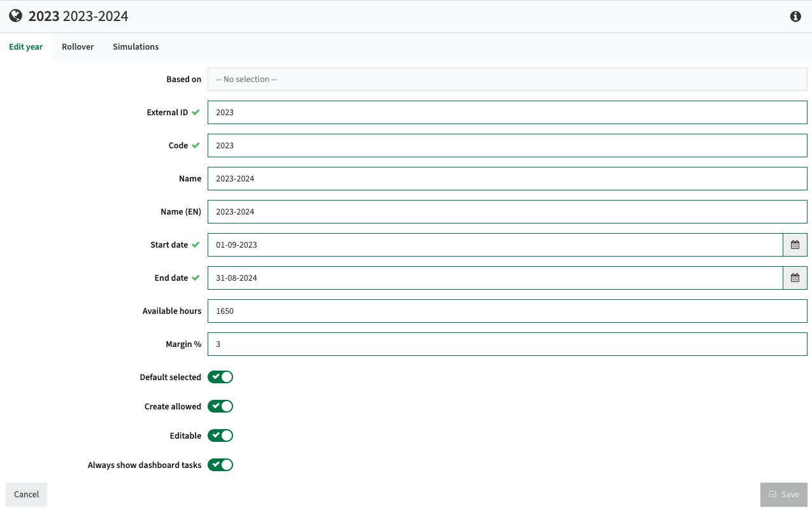This screenshot has height=510, width=812.
Task: Click the 'Create allowed' label
Action: click(173, 406)
